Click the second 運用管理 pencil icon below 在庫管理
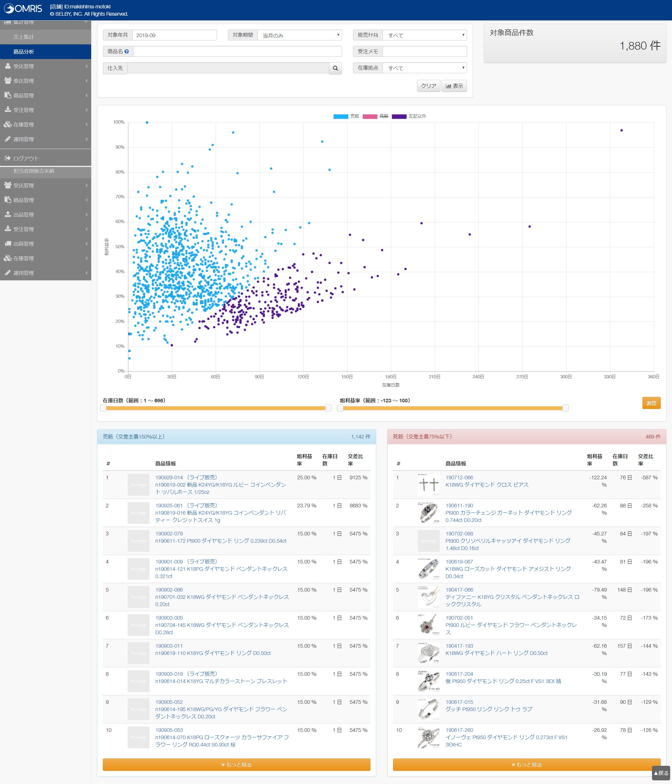672x784 pixels. (x=8, y=273)
